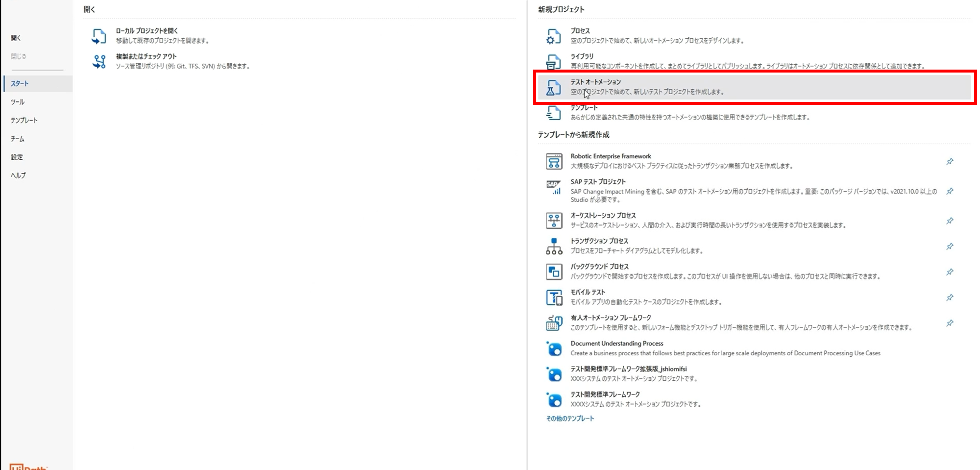Click the Robotic Enterprise Framework icon
Viewport: 980px width, 470px height.
click(554, 161)
